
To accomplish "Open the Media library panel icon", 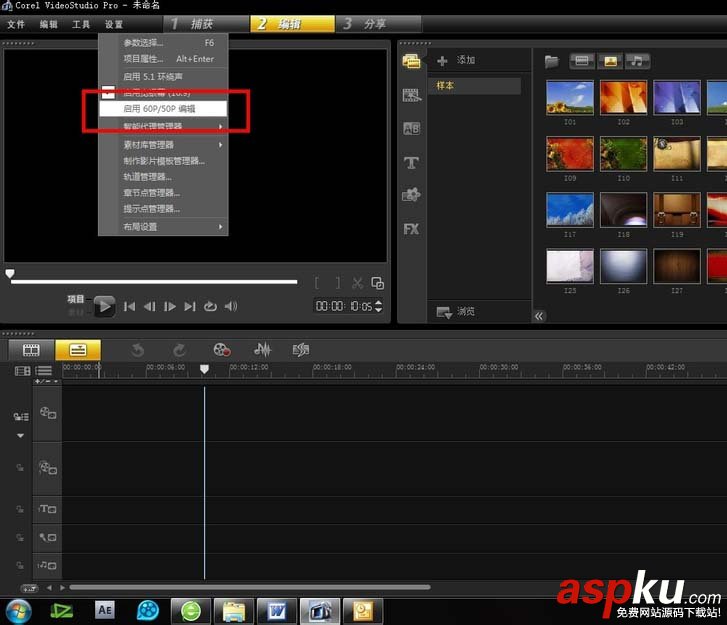I will [x=411, y=61].
